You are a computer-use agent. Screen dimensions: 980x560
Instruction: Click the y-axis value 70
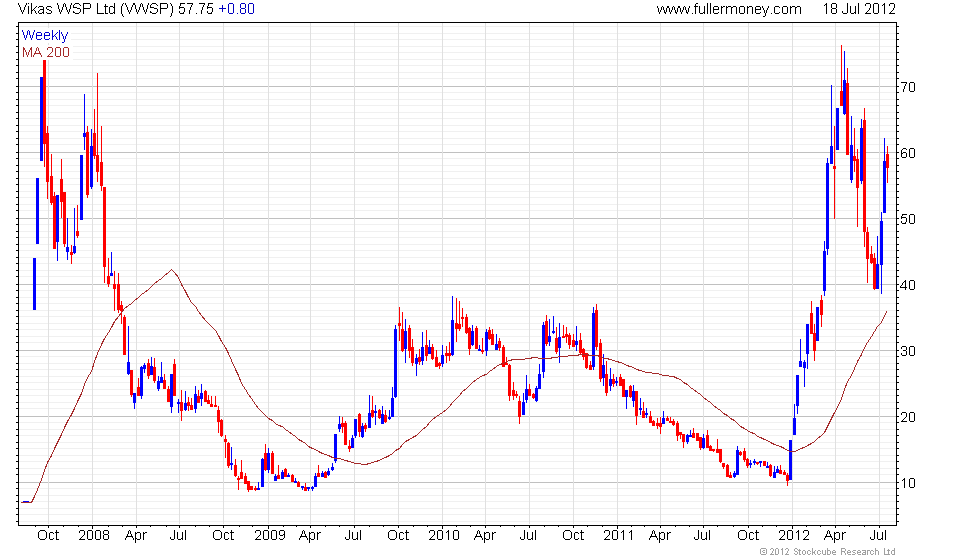coord(908,87)
